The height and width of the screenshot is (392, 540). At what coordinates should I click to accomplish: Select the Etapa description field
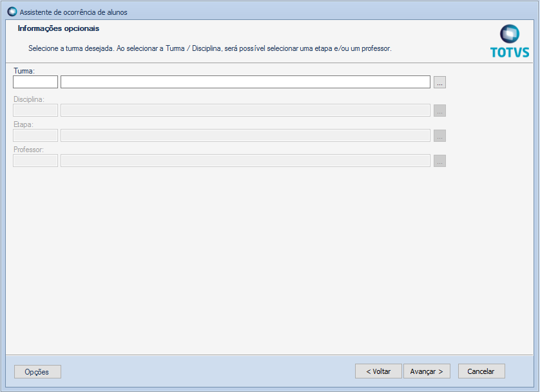pyautogui.click(x=246, y=136)
